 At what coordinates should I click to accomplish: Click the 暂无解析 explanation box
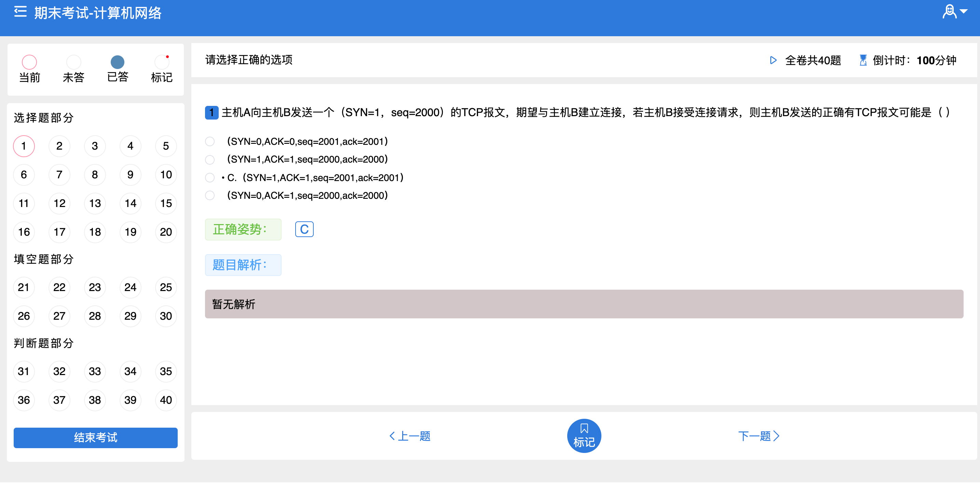tap(584, 304)
